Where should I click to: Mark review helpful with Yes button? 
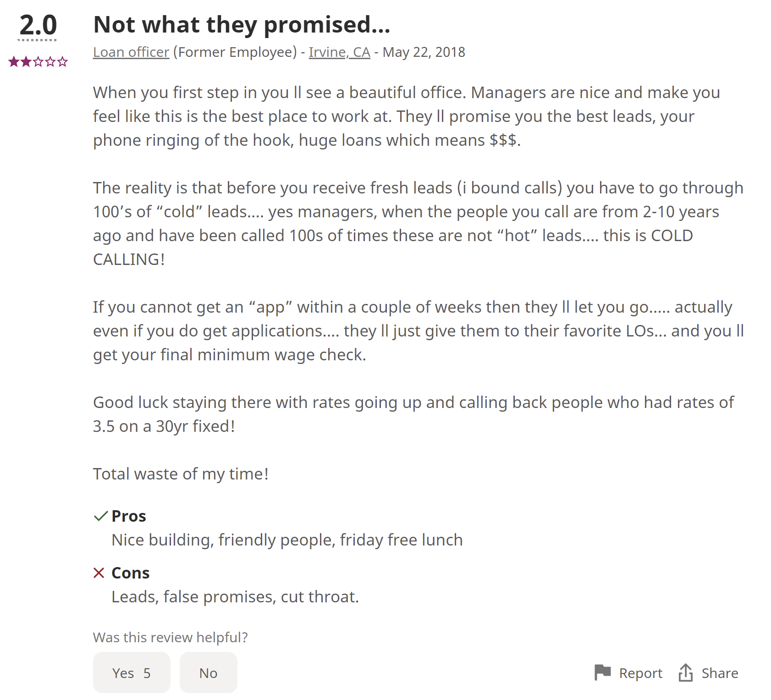132,672
